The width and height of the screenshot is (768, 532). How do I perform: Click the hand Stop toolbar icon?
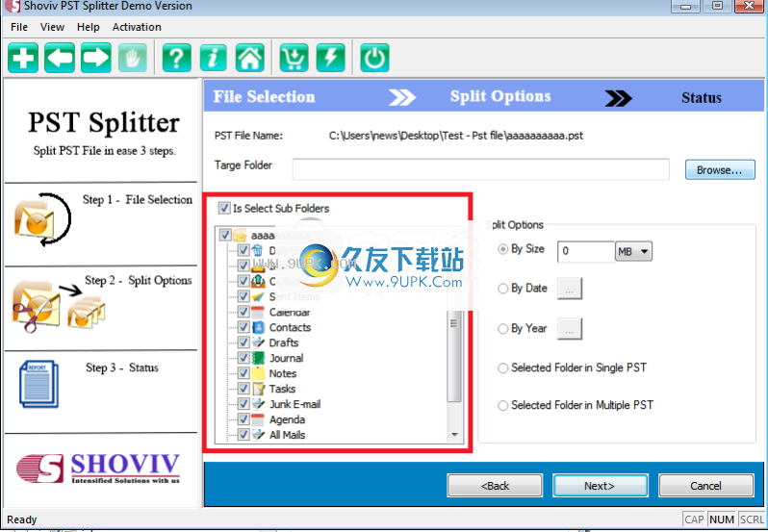pos(132,58)
